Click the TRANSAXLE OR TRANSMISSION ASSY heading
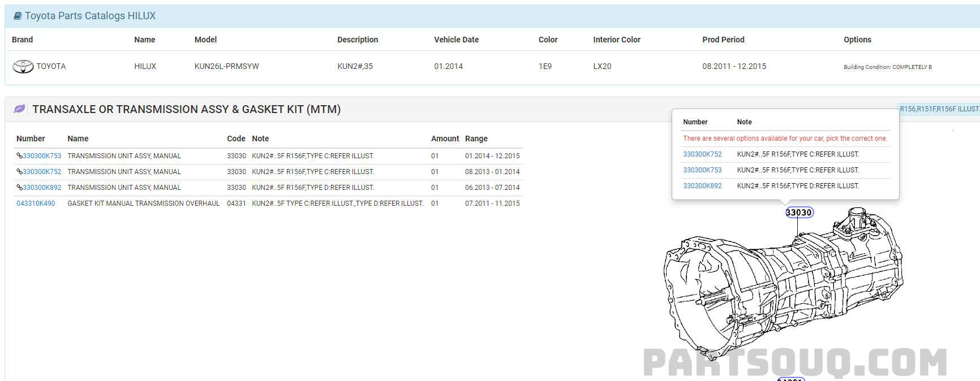 [186, 109]
